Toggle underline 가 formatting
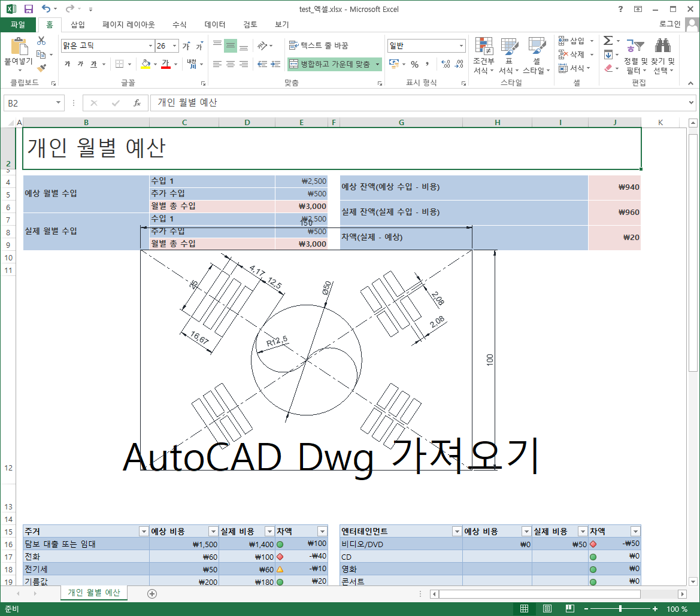The image size is (700, 616). pyautogui.click(x=93, y=64)
